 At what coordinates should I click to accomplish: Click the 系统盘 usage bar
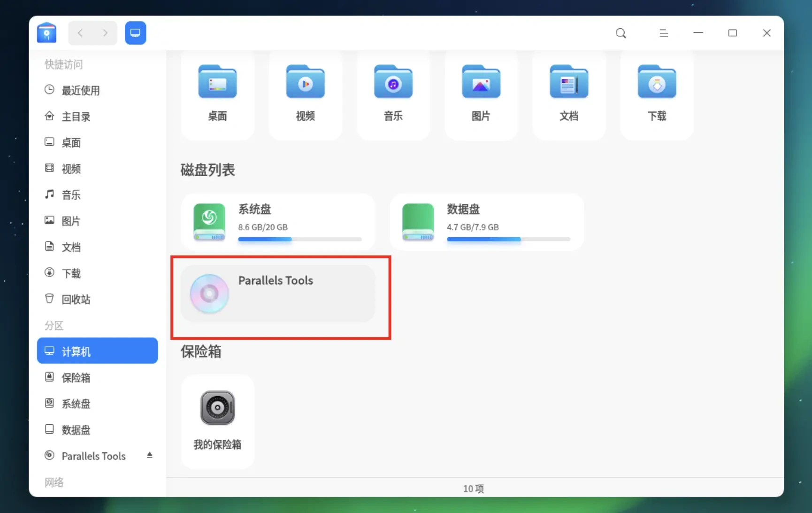tap(300, 239)
